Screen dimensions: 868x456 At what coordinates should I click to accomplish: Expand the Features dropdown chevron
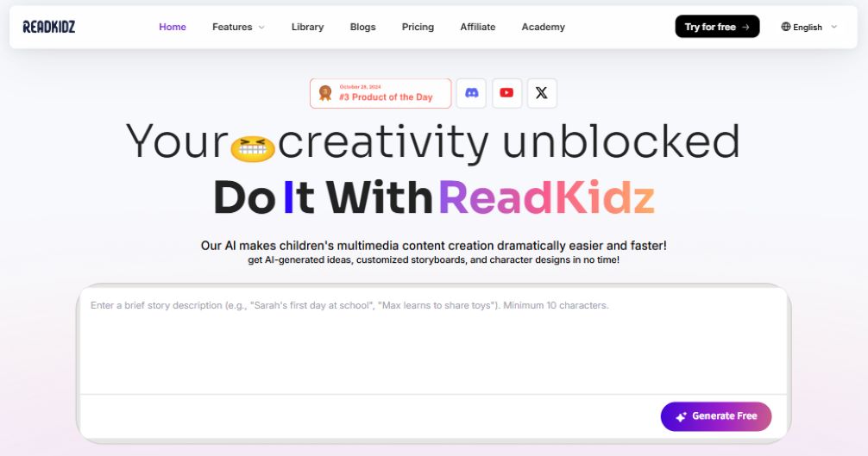(x=261, y=27)
